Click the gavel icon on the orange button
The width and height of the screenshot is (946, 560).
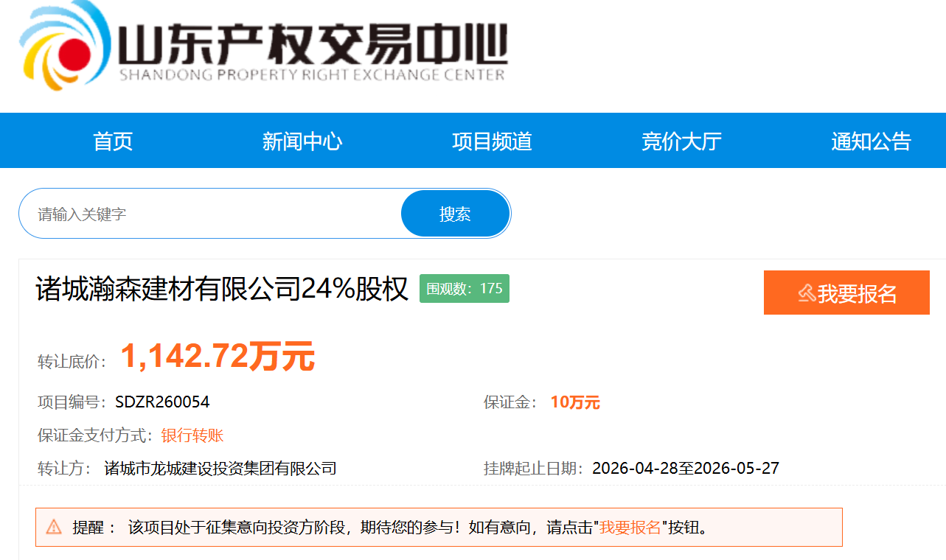807,293
